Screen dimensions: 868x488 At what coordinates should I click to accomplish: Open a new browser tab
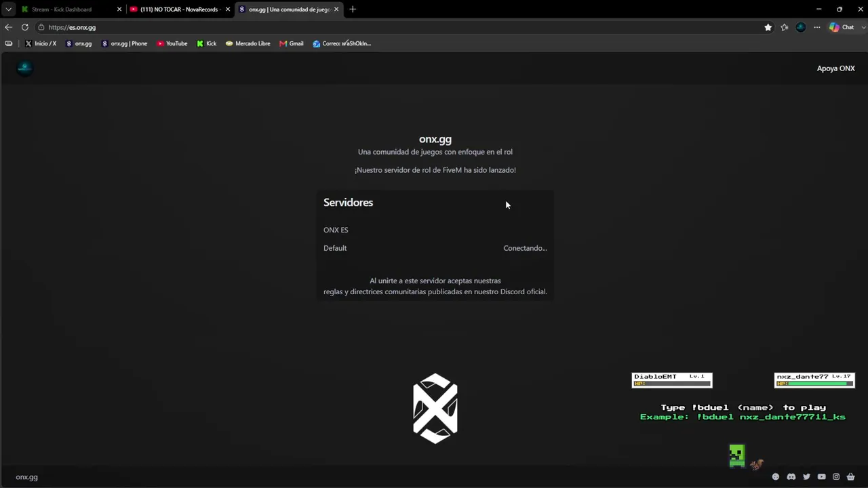(x=353, y=9)
